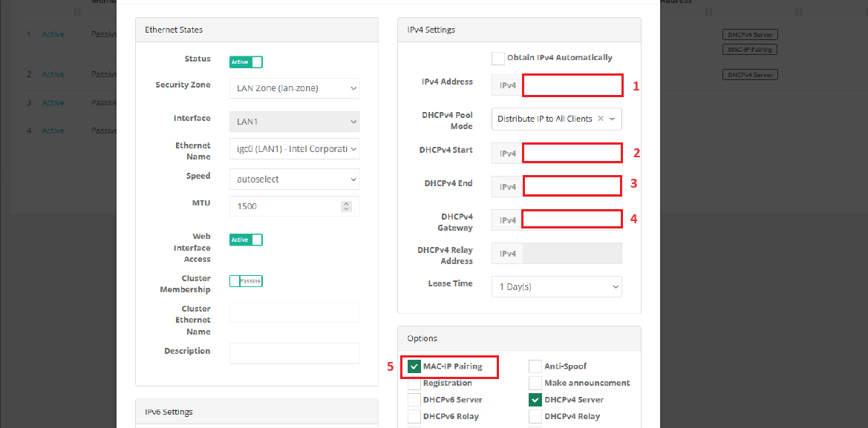Image resolution: width=868 pixels, height=428 pixels.
Task: Uncheck the DHCPv4 Server option
Action: click(x=535, y=400)
